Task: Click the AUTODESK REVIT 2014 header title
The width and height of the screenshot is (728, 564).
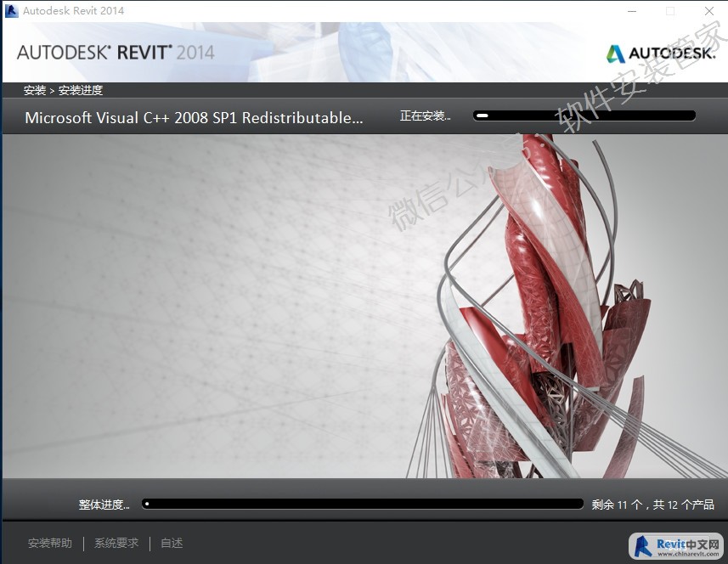Action: 116,53
